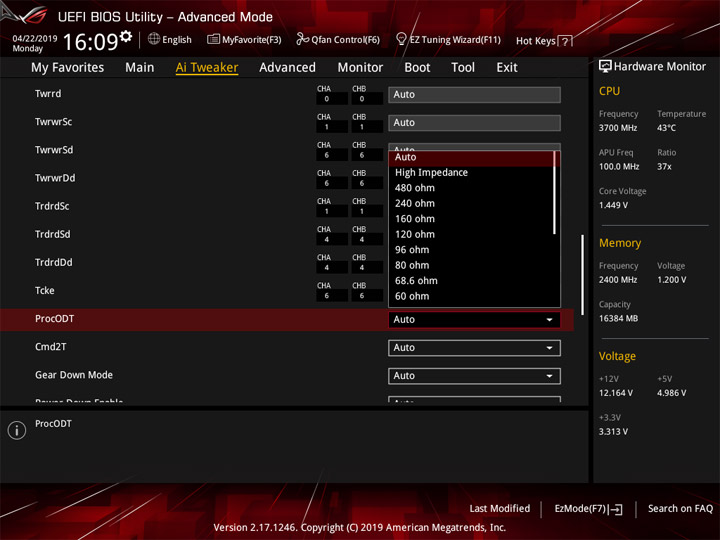Switch to EzMode(F7)

[x=588, y=509]
